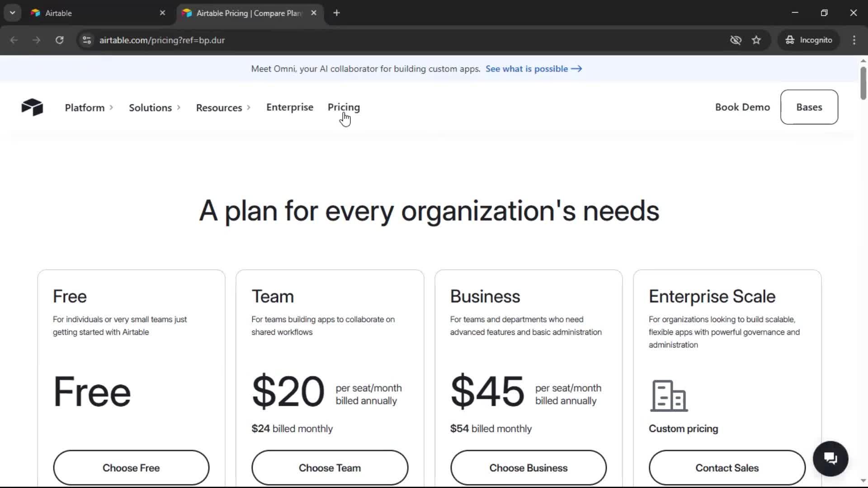Screen dimensions: 868x488
Task: Click the "$24 billed monthly" text
Action: point(292,428)
